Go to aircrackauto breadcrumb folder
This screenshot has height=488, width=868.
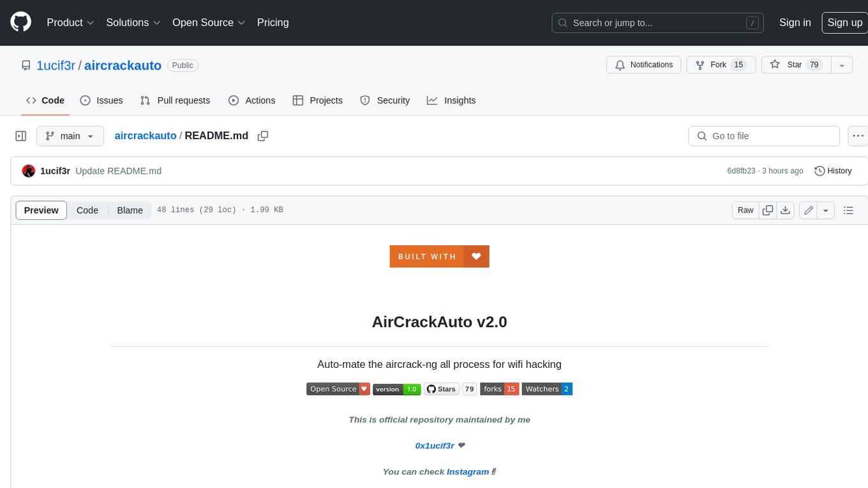point(146,136)
